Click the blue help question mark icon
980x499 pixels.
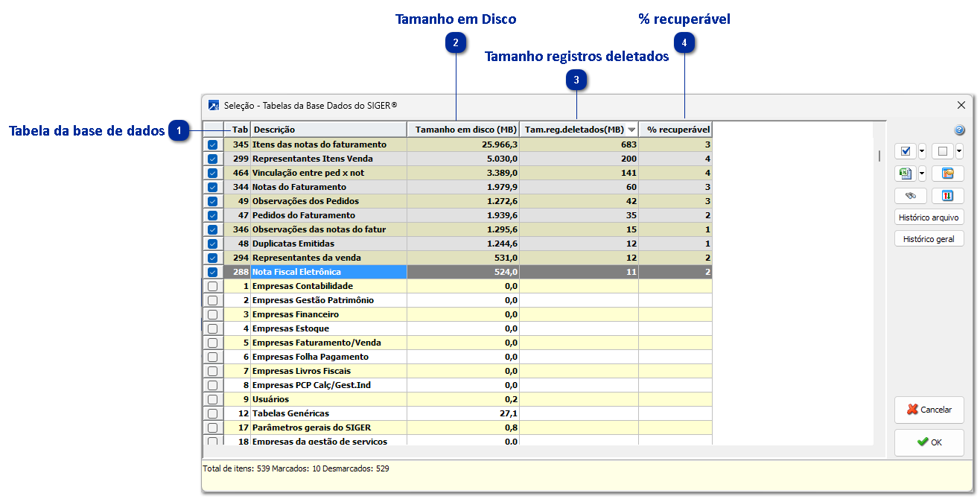[x=959, y=130]
